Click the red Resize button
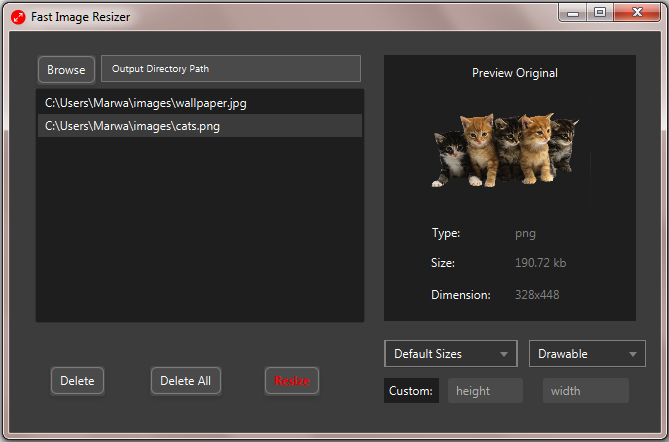The height and width of the screenshot is (442, 669). [292, 381]
